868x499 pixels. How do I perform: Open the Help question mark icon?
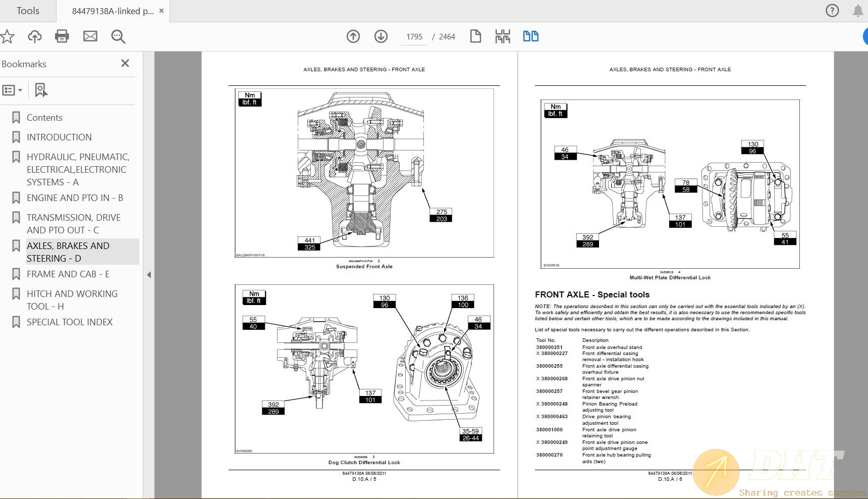832,11
